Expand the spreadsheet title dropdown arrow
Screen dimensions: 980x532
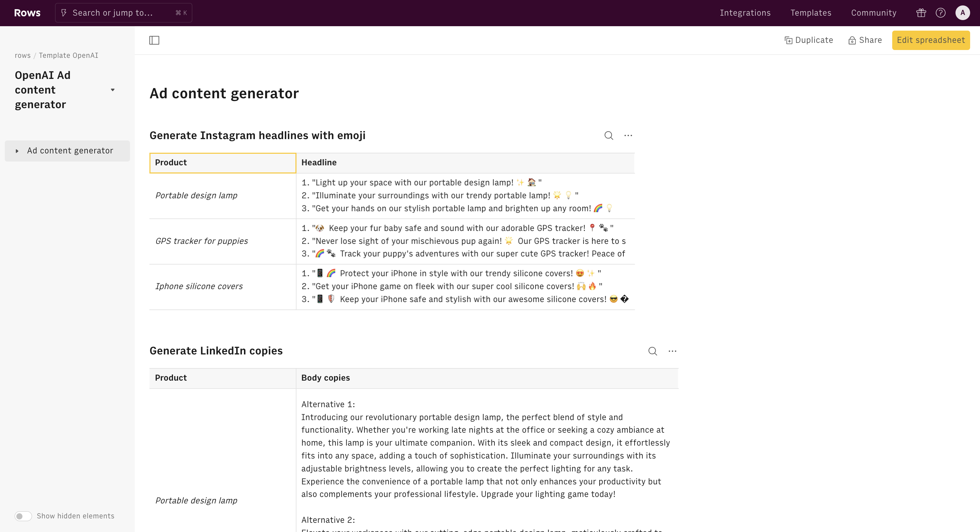pos(113,90)
